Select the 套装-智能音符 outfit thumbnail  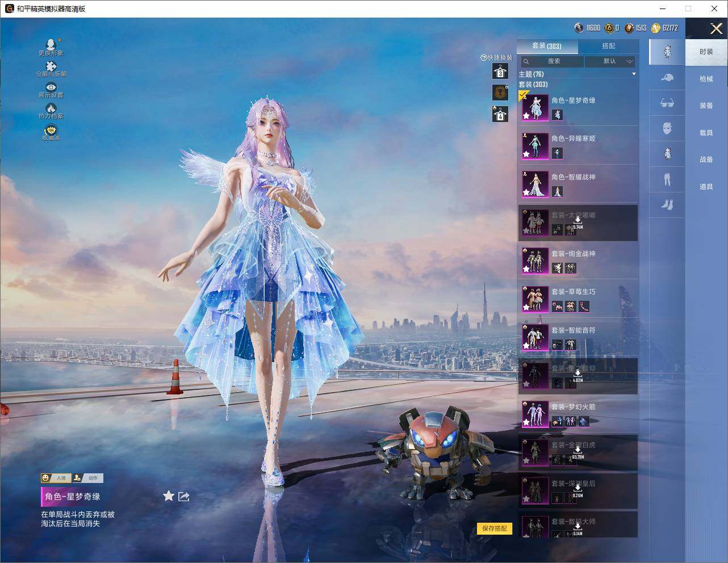coord(535,337)
